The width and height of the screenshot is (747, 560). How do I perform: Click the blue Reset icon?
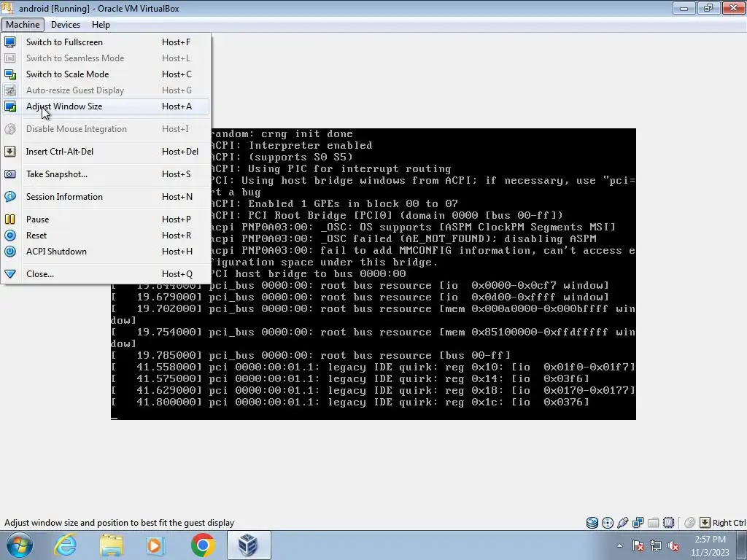pos(10,236)
